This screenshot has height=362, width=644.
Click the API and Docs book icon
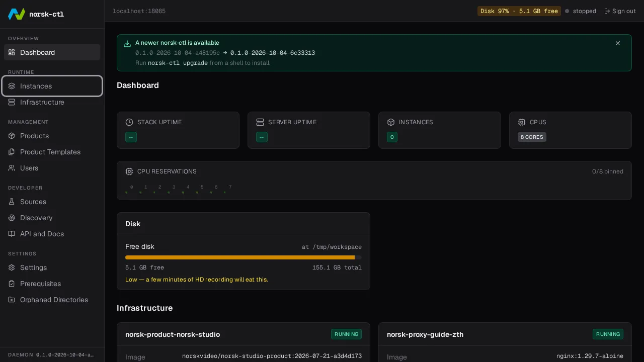click(x=12, y=234)
